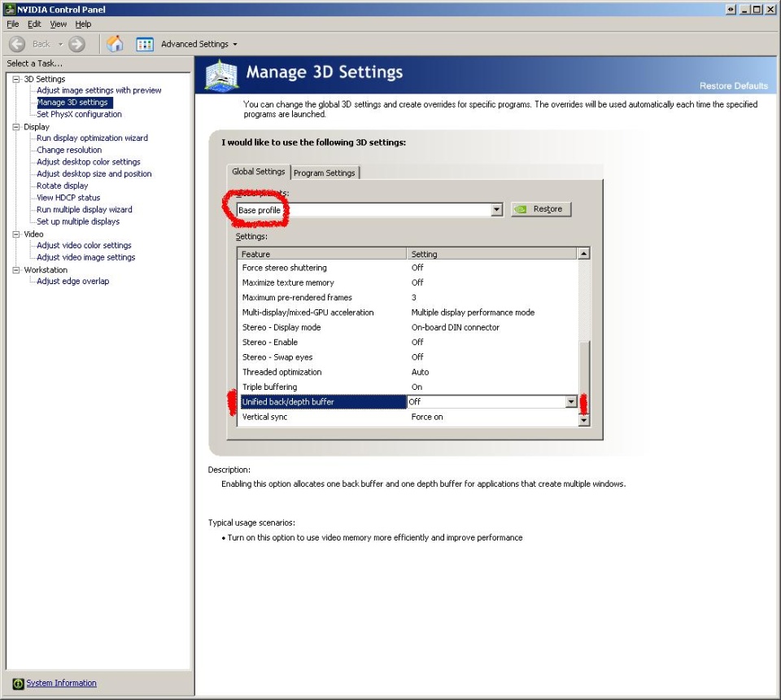Select Change resolution task
Screen dimensions: 781x700
coord(69,151)
